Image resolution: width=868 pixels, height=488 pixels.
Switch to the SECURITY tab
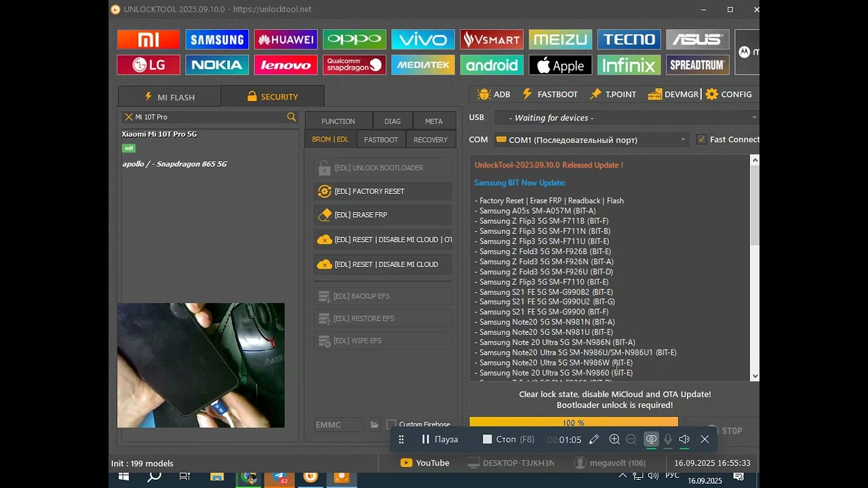point(273,97)
